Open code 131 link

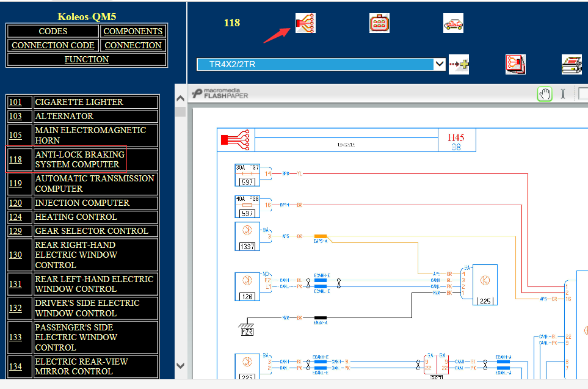(x=15, y=284)
